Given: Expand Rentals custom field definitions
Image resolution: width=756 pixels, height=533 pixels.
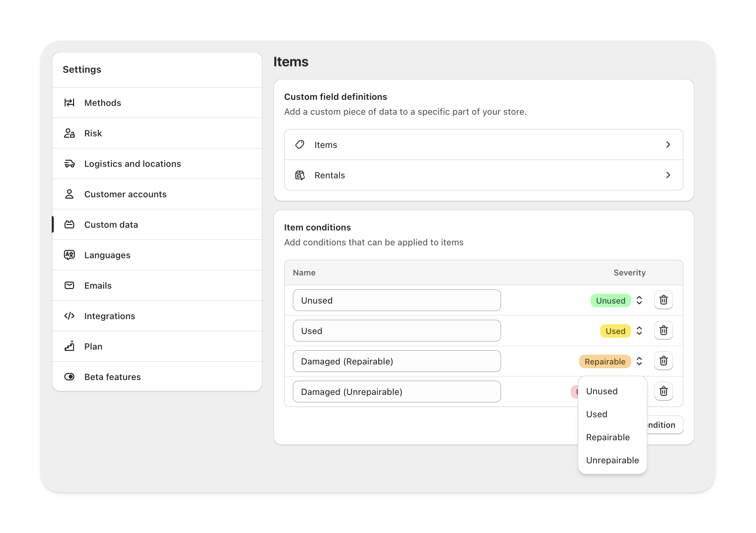Looking at the screenshot, I should 484,175.
